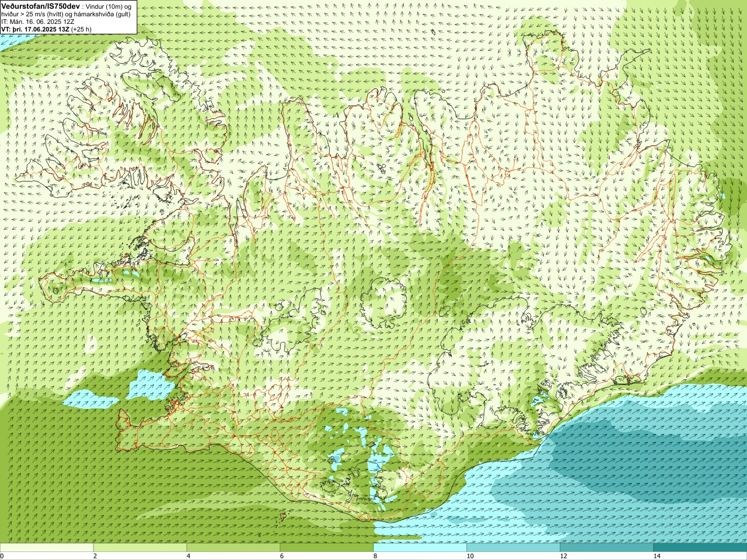Click the 'IT: Mán. 16. 06. 2025 12Z' line
747x560 pixels.
(37, 22)
